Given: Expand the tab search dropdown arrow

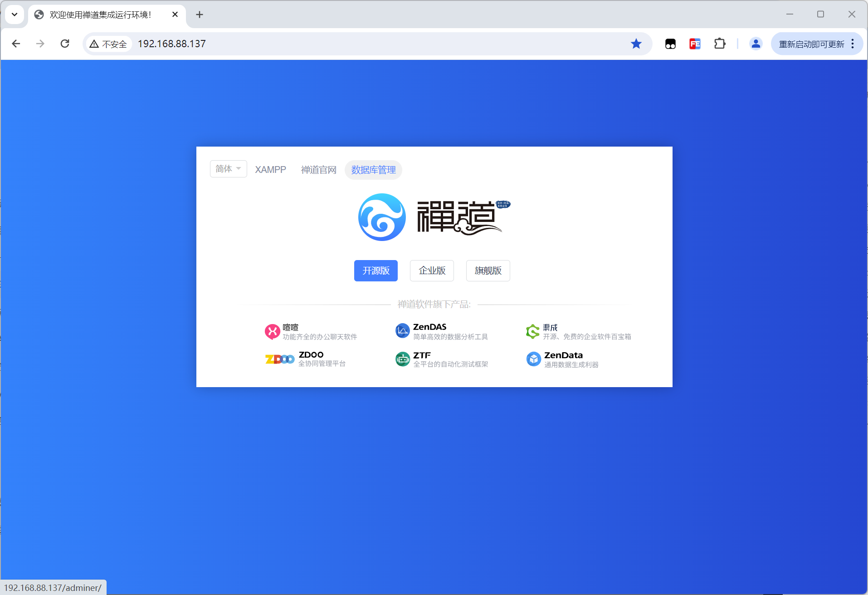Looking at the screenshot, I should tap(15, 15).
